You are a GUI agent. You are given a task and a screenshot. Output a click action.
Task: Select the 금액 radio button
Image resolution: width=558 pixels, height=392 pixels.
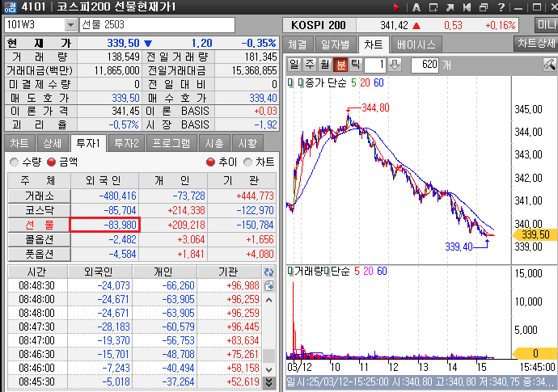point(52,162)
